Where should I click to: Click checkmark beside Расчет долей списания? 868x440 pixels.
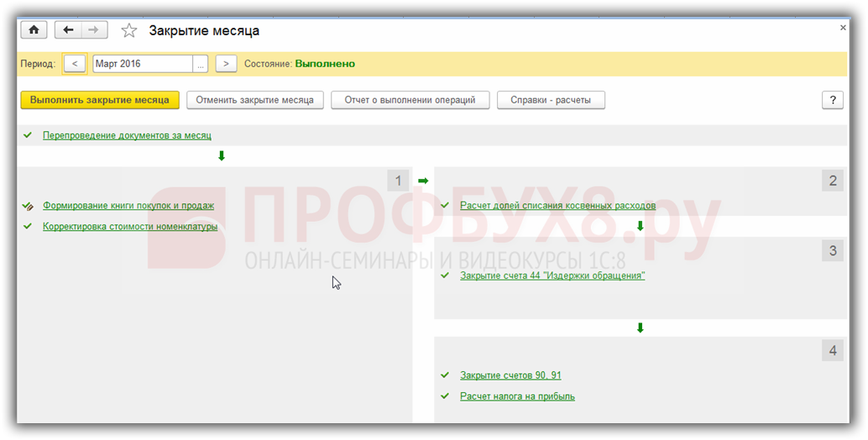click(445, 205)
